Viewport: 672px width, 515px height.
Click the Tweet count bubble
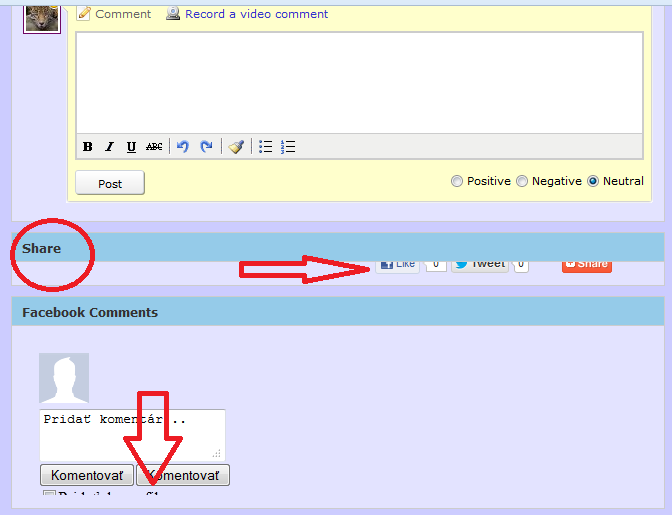521,266
